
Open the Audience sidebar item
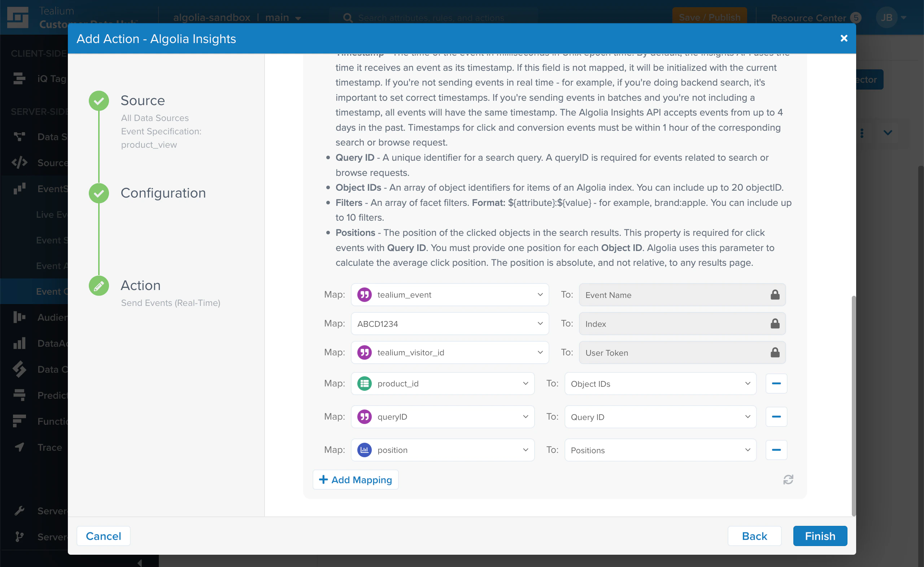(x=52, y=317)
